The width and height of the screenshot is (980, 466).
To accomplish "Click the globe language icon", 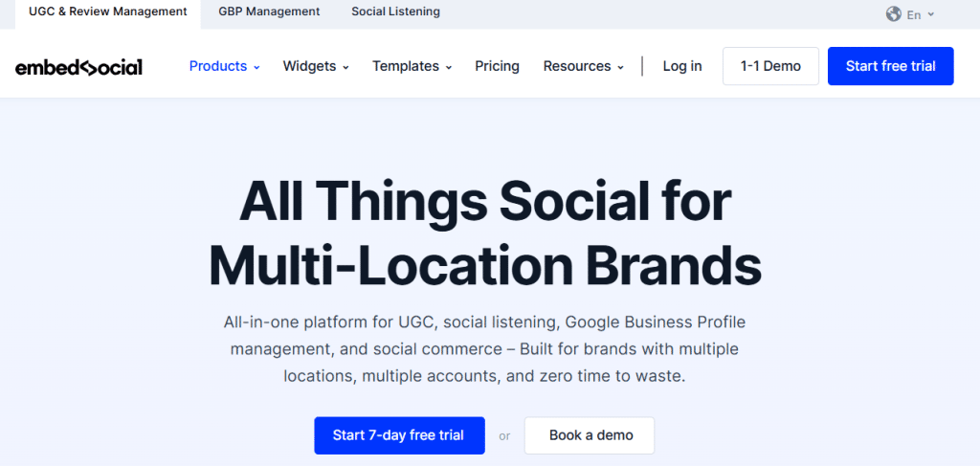I will (894, 14).
